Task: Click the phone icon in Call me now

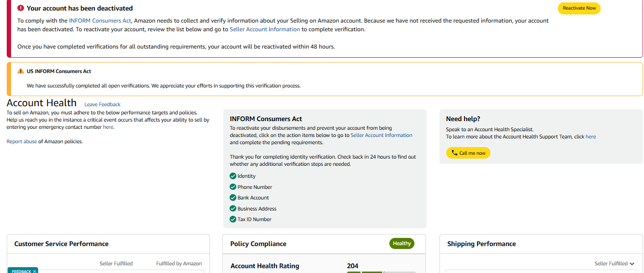Action: pos(454,153)
